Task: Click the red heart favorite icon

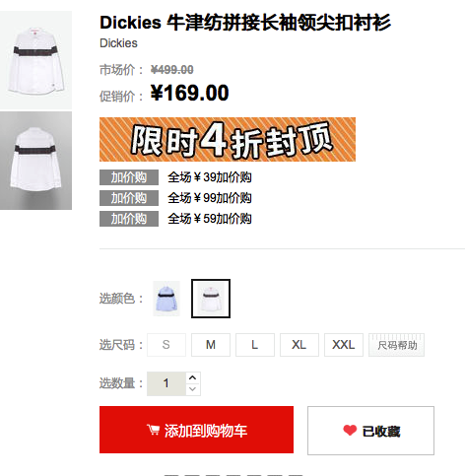Action: [350, 430]
